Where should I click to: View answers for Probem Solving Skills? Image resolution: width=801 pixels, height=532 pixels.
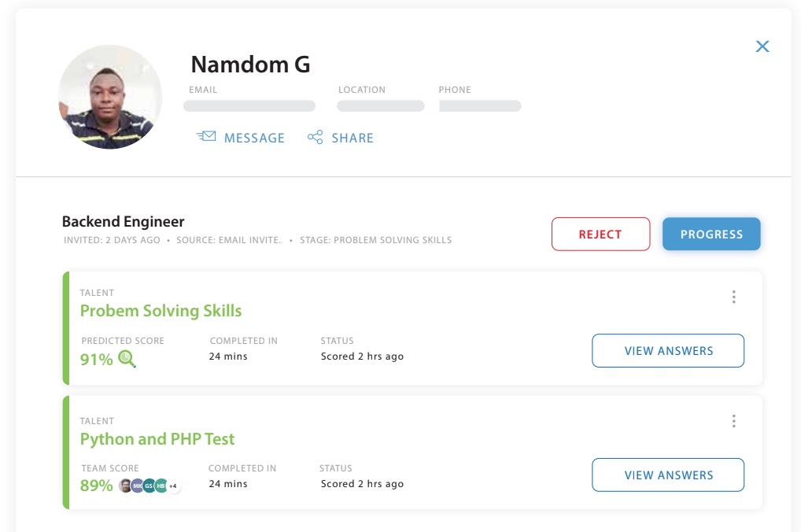coord(668,351)
